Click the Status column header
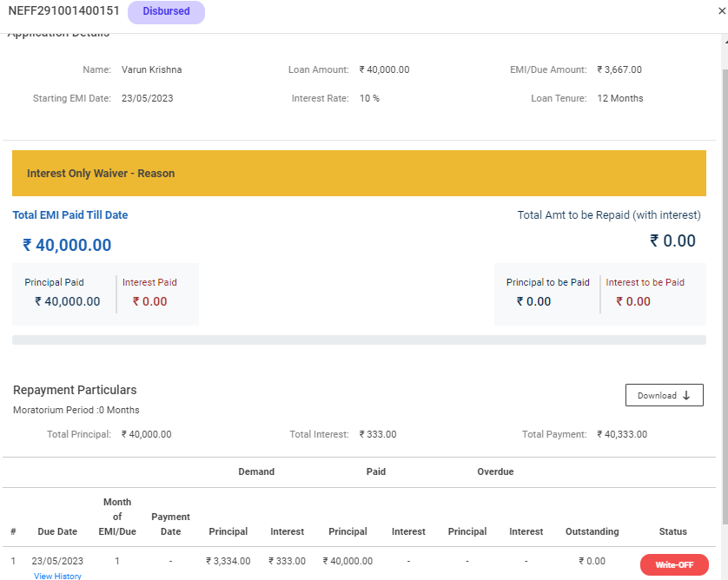Screen dimensions: 728x580 672,531
